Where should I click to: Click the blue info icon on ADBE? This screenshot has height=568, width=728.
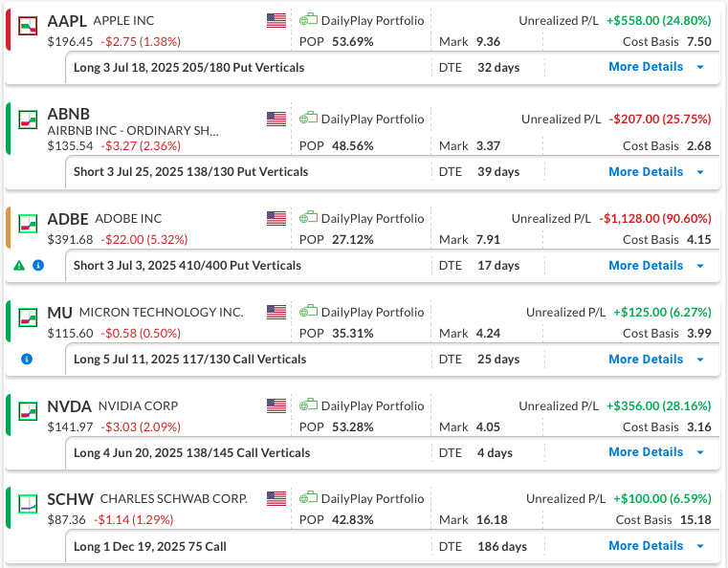[38, 266]
